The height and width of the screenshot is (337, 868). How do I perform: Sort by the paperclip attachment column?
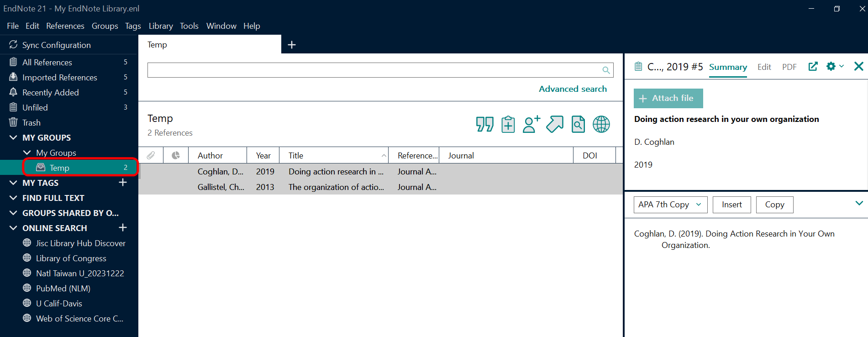(151, 155)
